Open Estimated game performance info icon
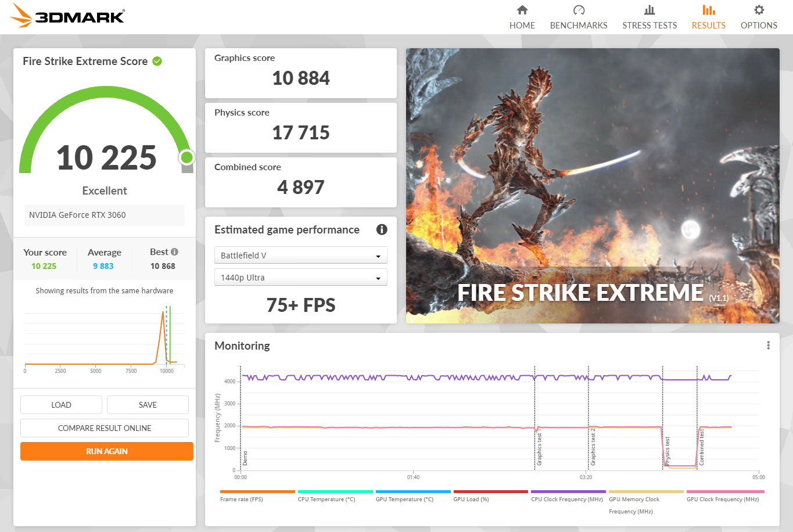The image size is (793, 532). 382,229
